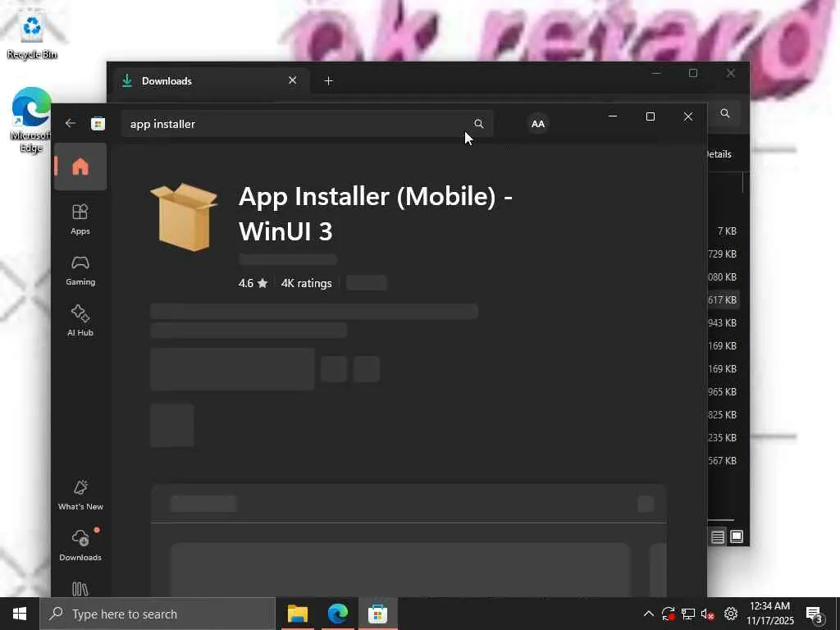Open Downloads in Store sidebar

pyautogui.click(x=80, y=546)
